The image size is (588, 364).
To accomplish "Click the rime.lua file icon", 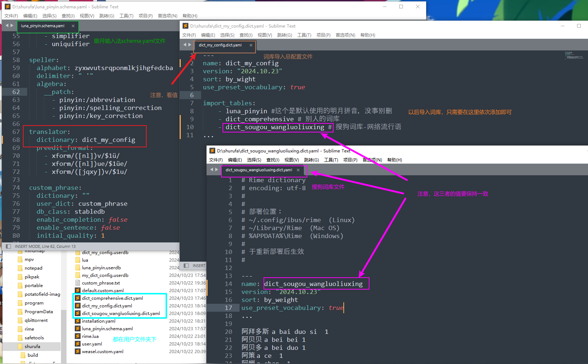I will [78, 336].
